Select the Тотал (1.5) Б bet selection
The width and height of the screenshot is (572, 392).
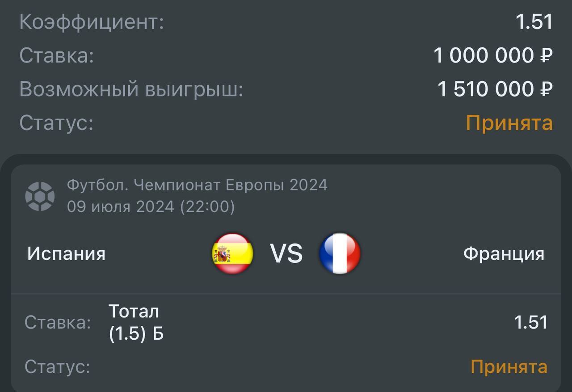[136, 322]
